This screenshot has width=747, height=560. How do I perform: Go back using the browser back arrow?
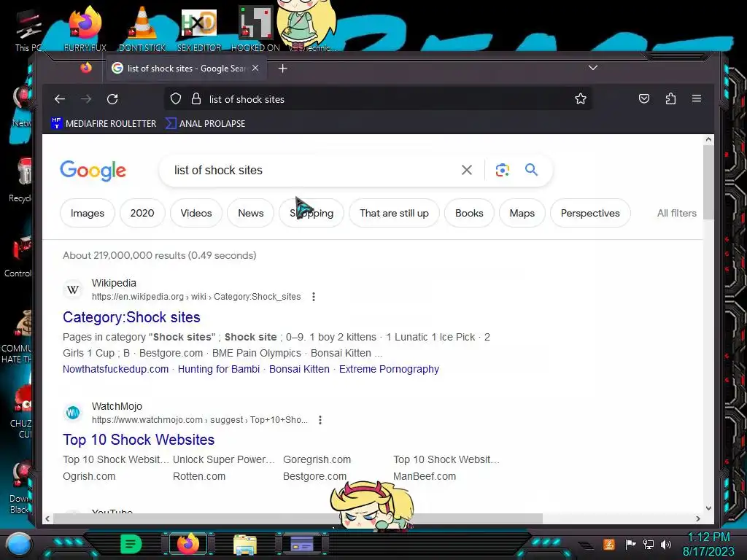point(60,99)
